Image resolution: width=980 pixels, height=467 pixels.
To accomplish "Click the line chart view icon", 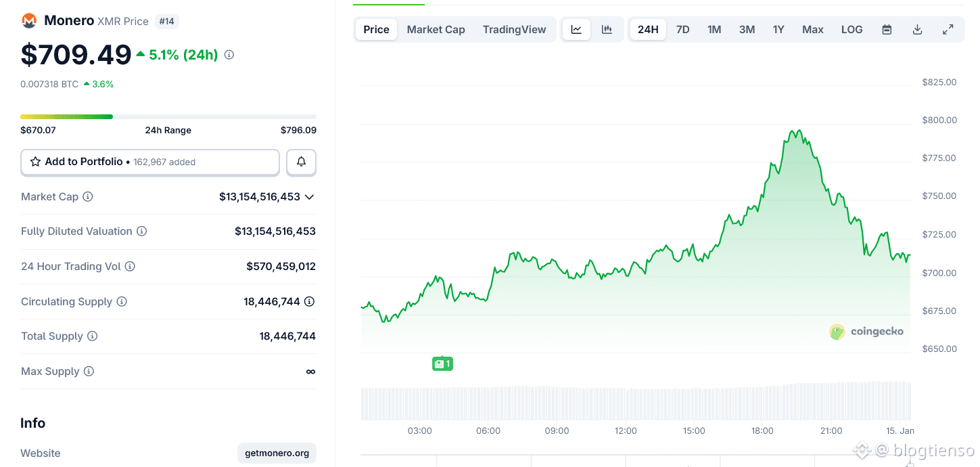I will (576, 29).
